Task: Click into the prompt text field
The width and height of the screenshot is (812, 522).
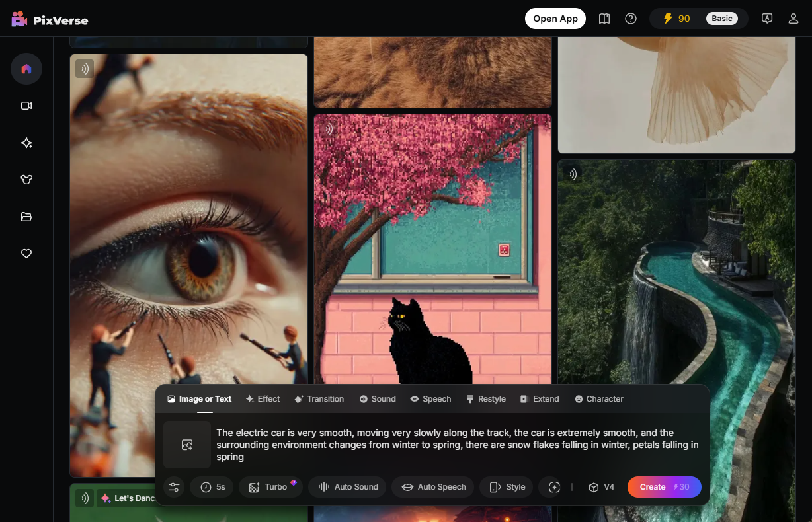Action: [458, 445]
